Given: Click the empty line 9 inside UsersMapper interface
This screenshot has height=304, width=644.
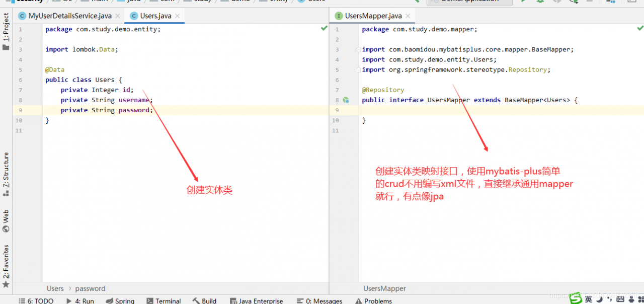Looking at the screenshot, I should [501, 110].
